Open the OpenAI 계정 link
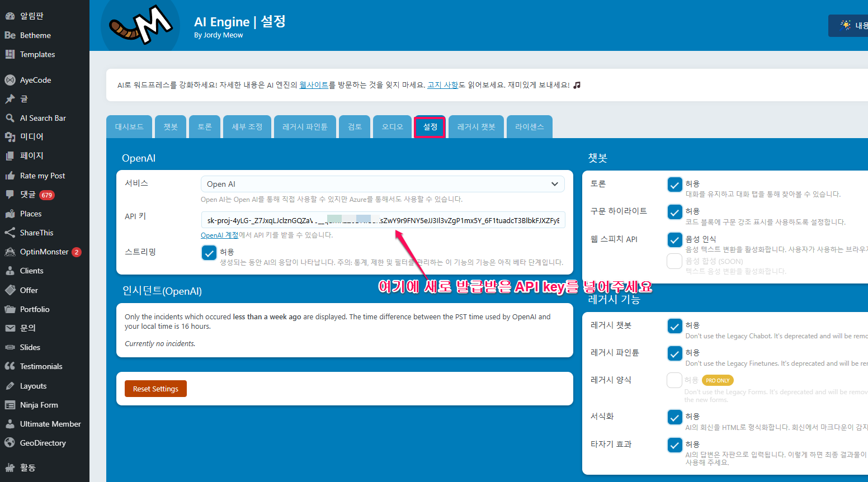This screenshot has width=868, height=482. coord(220,235)
